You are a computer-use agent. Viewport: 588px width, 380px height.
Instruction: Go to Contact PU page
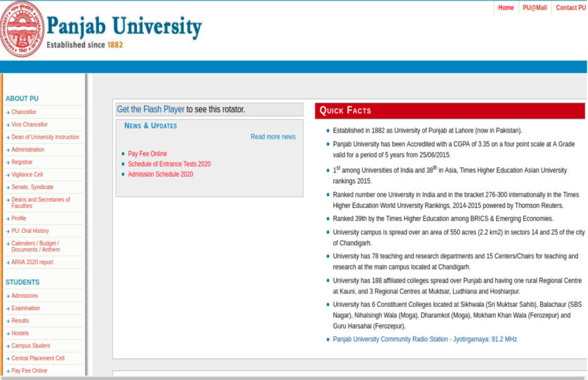(570, 8)
